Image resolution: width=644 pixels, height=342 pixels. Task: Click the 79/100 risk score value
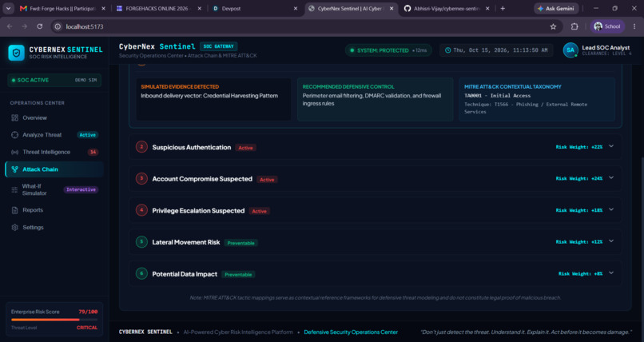tap(88, 312)
